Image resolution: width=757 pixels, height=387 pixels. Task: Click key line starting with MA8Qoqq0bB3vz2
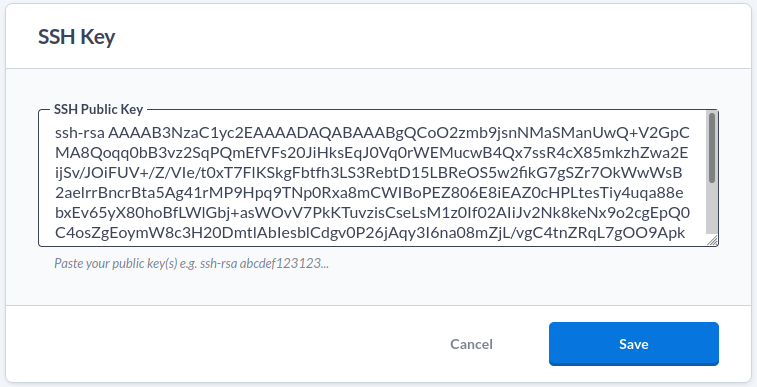[x=371, y=153]
